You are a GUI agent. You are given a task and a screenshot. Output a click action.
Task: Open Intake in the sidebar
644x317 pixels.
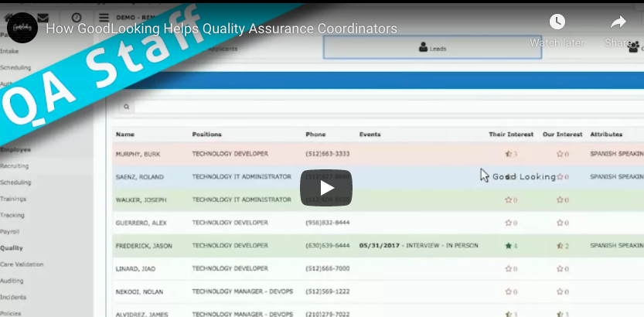pyautogui.click(x=9, y=51)
